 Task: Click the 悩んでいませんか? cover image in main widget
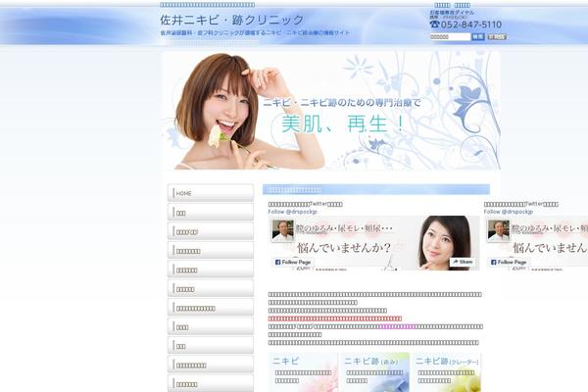tap(374, 243)
